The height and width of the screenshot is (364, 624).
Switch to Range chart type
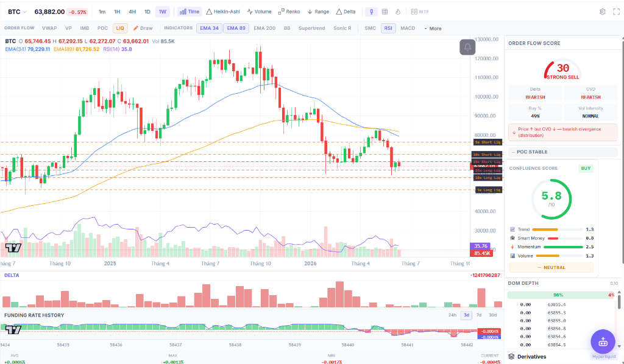point(318,12)
